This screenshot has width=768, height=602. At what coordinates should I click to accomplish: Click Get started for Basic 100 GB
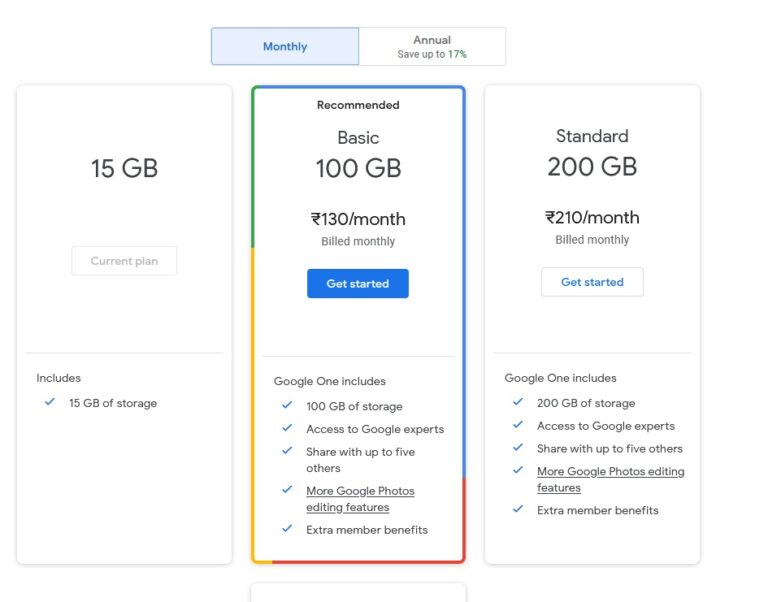coord(358,284)
